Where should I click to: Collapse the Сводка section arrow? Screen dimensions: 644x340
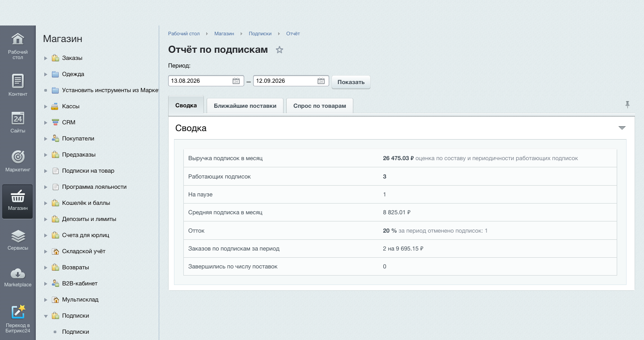click(x=622, y=128)
